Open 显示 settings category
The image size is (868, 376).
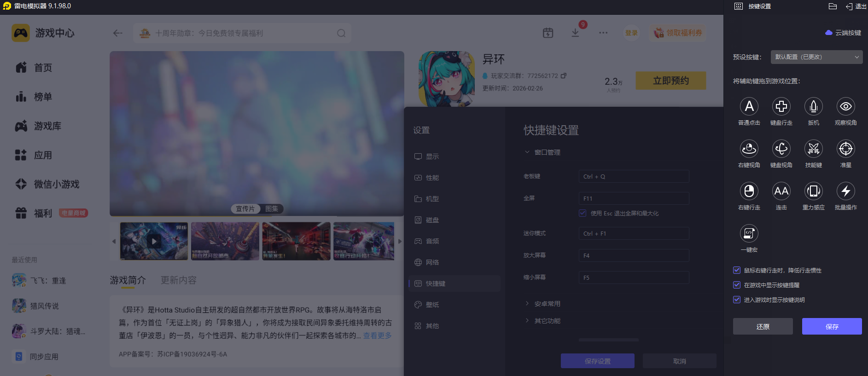(454, 156)
